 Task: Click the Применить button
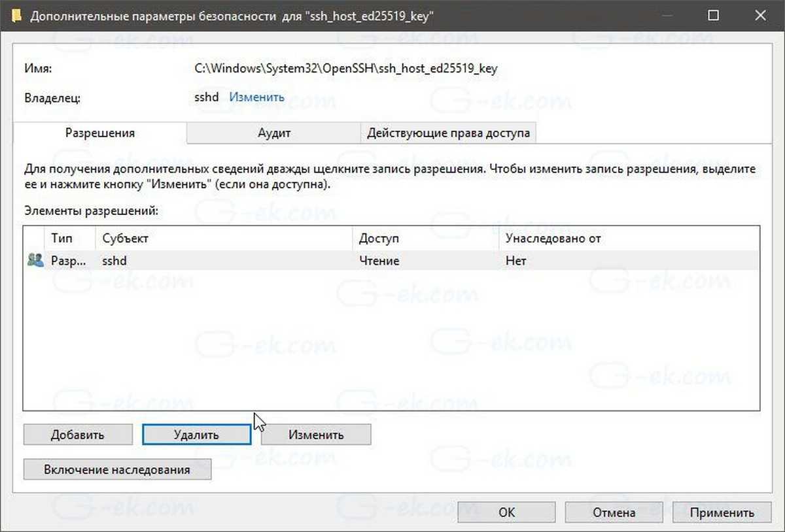pos(722,512)
